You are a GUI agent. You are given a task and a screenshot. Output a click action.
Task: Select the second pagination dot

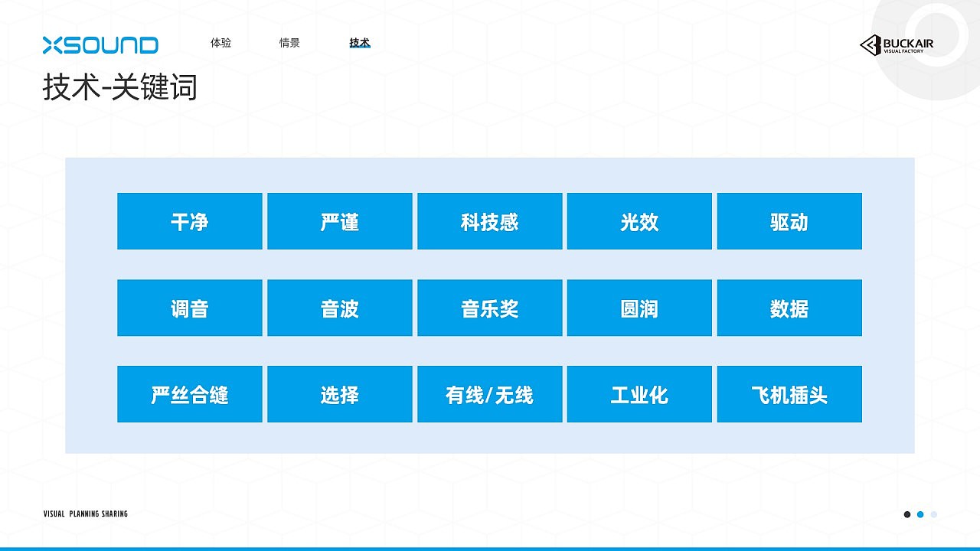[x=920, y=514]
